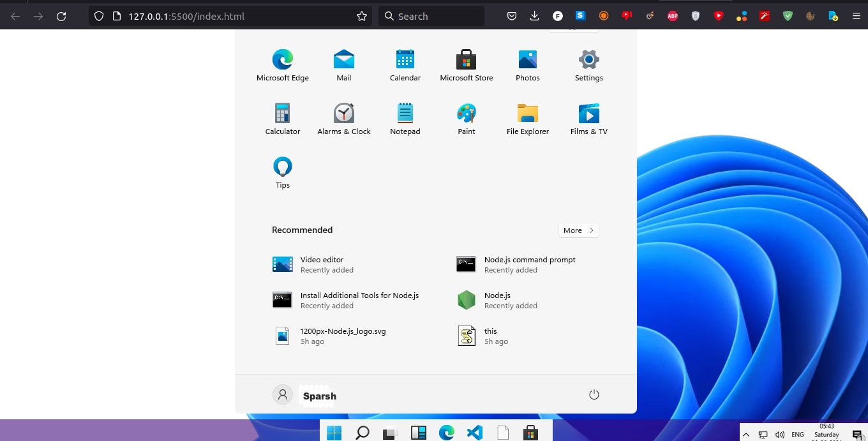
Task: Open the ENG language indicator
Action: [x=798, y=435]
